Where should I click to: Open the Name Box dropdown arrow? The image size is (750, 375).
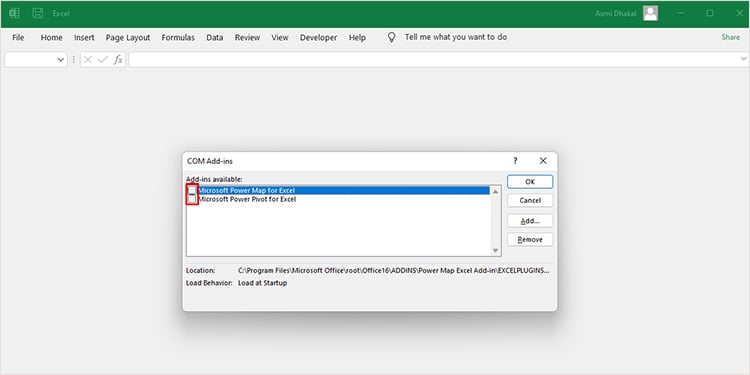(61, 60)
